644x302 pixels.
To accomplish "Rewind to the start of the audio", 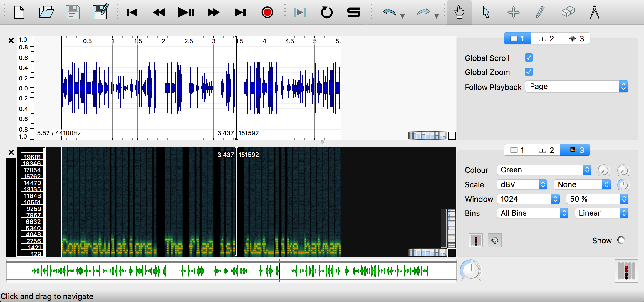I will click(x=132, y=13).
